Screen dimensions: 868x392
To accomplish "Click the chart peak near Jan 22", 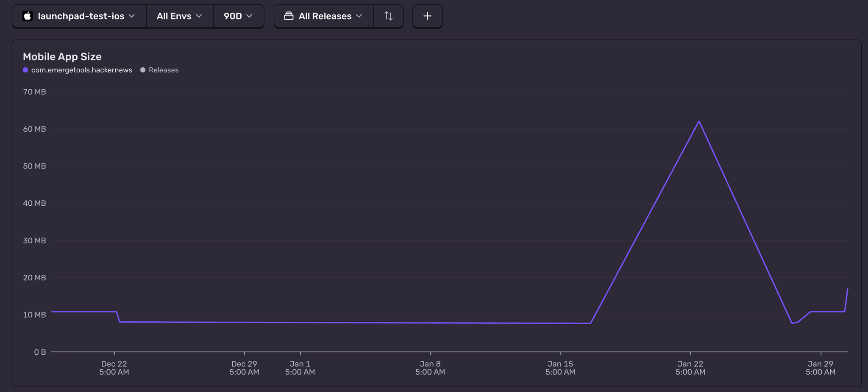I will click(700, 121).
